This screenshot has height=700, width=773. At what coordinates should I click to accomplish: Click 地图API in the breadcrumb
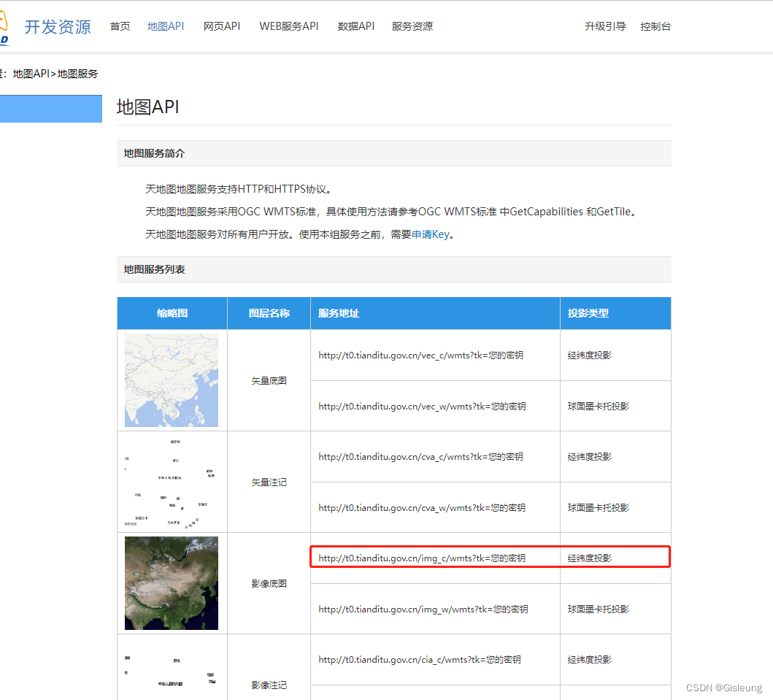[x=31, y=74]
